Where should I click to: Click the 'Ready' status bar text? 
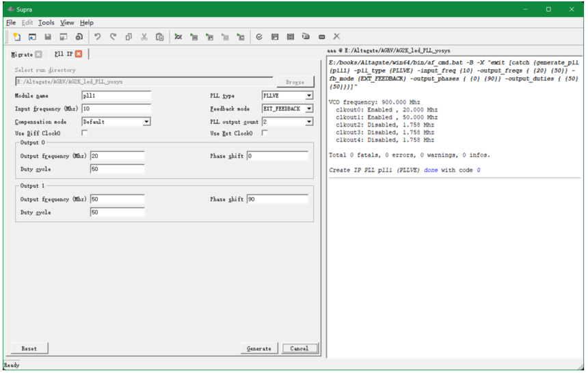12,365
